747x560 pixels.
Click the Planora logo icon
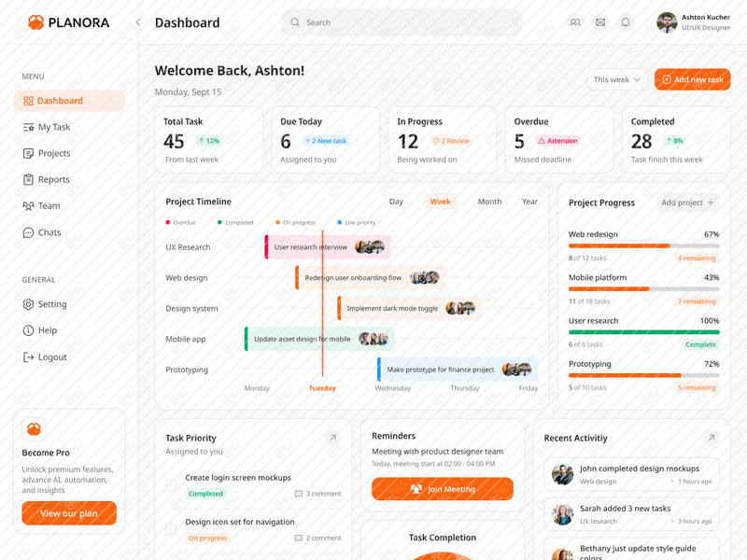pos(35,22)
